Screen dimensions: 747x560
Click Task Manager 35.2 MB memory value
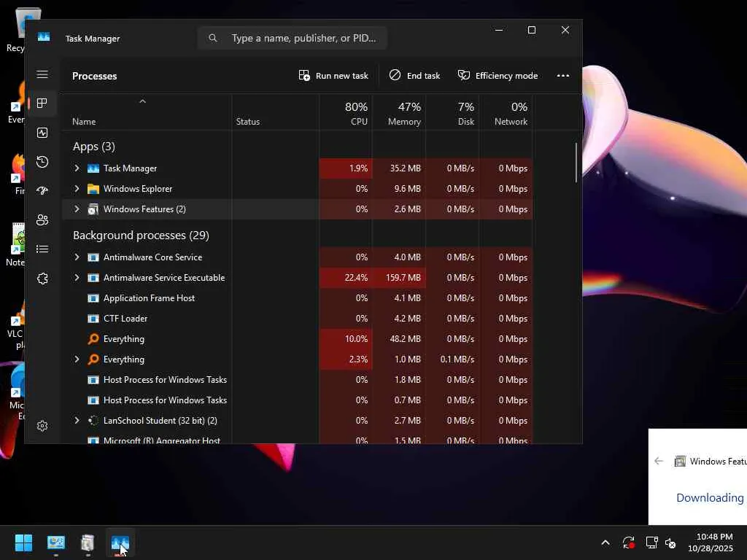tap(405, 168)
